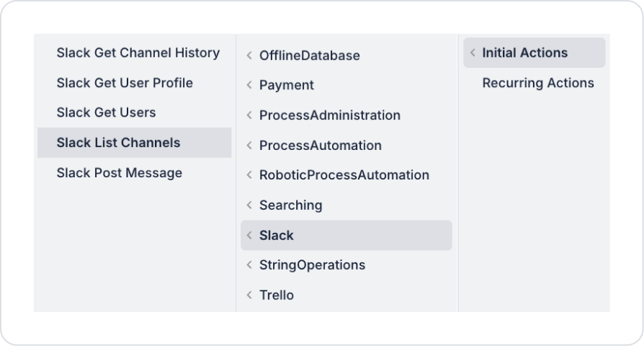Viewport: 644px width, 346px height.
Task: Click Slack List Channels menu entry
Action: pos(118,143)
